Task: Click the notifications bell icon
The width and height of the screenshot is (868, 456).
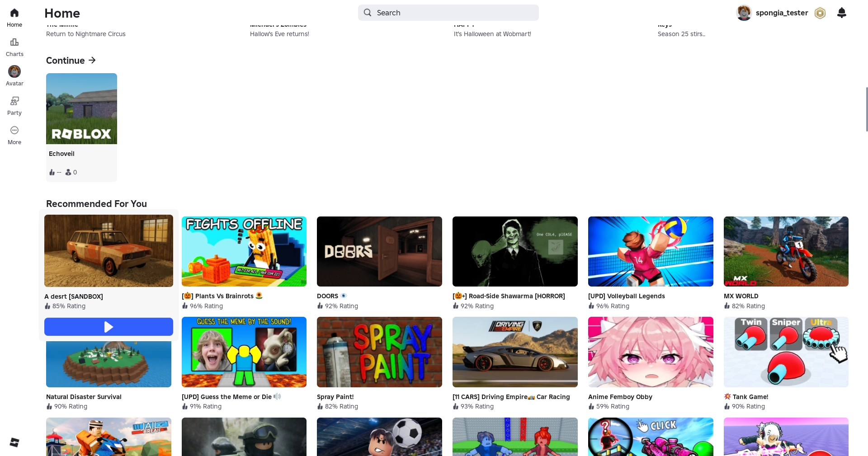Action: coord(841,13)
